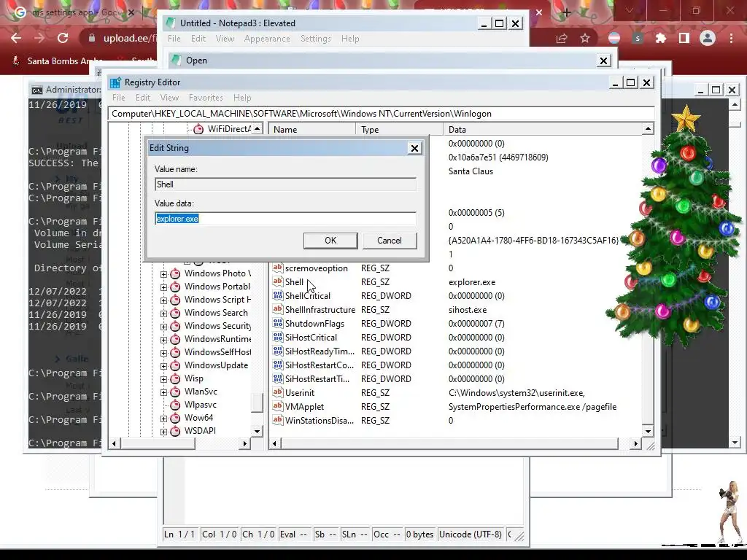Viewport: 747px width, 560px height.
Task: Click OK in the Edit String dialog
Action: coord(330,241)
